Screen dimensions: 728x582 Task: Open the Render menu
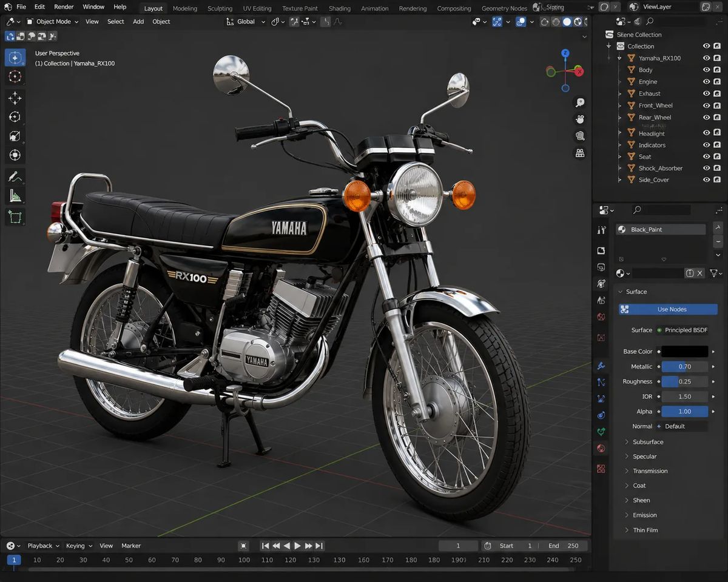click(64, 7)
